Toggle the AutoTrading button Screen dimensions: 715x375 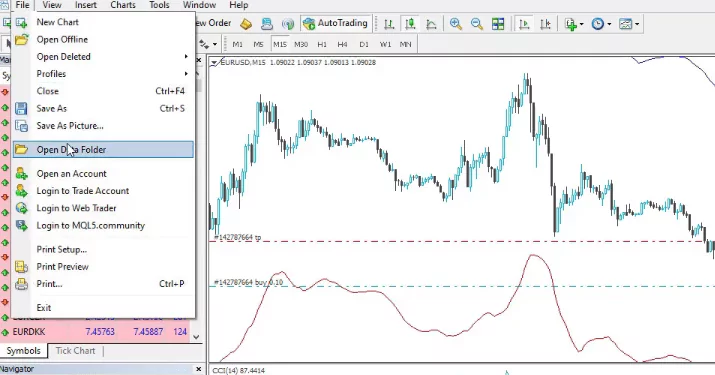tap(335, 23)
